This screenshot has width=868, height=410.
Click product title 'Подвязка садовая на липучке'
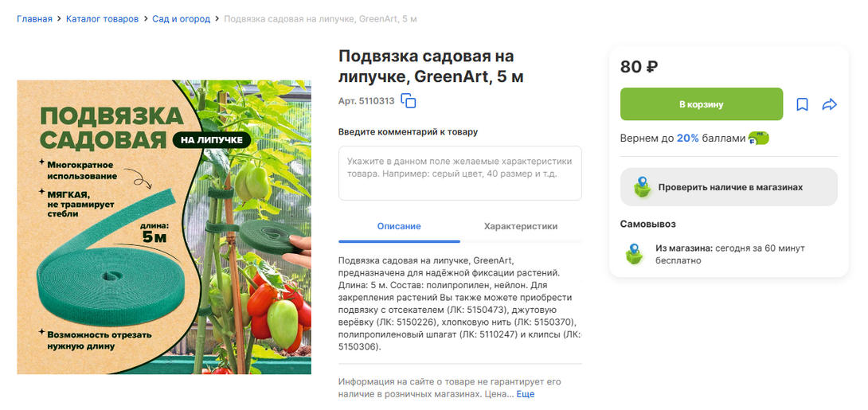432,66
